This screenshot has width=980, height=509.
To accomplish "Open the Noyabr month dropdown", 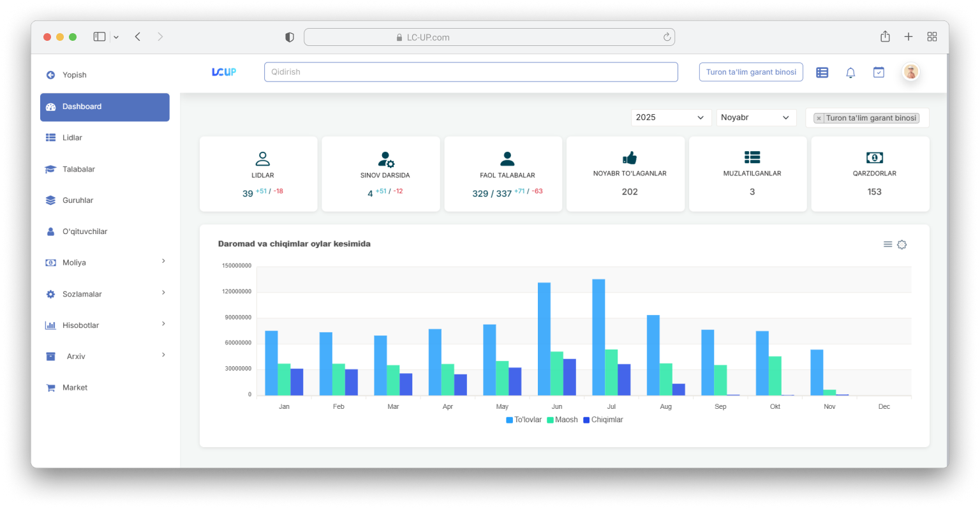I will tap(755, 117).
